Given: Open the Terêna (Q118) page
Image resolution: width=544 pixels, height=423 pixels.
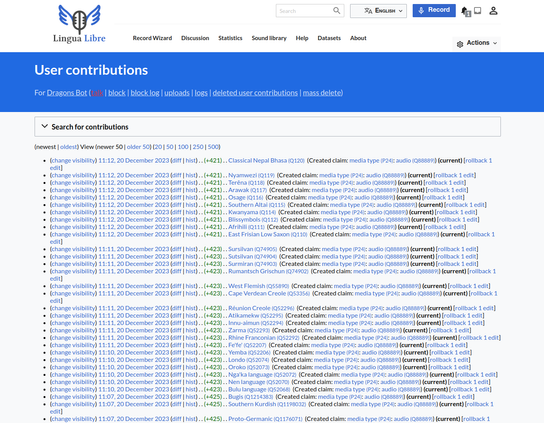Looking at the screenshot, I should pos(246,183).
